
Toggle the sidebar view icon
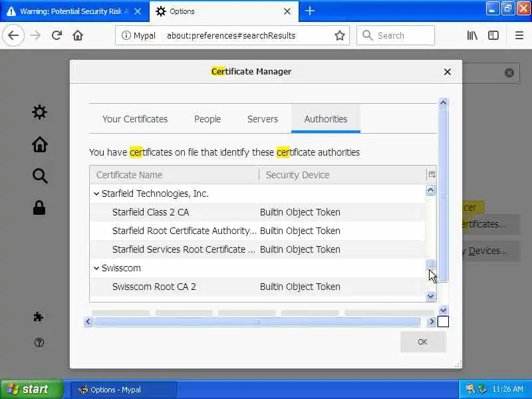pos(493,35)
